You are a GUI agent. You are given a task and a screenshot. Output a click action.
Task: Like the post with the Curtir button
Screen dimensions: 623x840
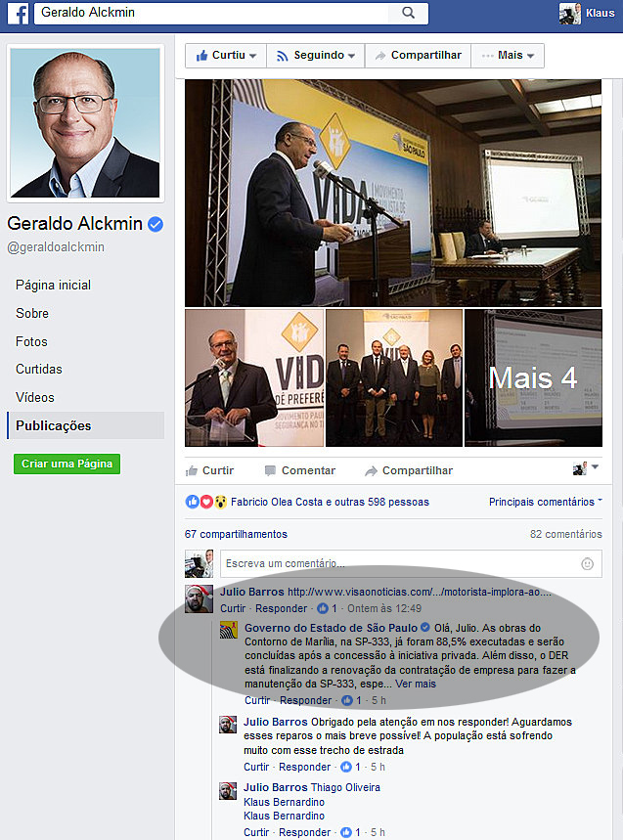tap(209, 470)
